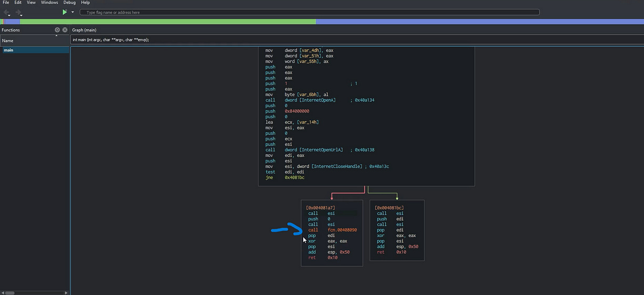The width and height of the screenshot is (644, 295).
Task: Click the green section of the overview bar
Action: [167, 22]
